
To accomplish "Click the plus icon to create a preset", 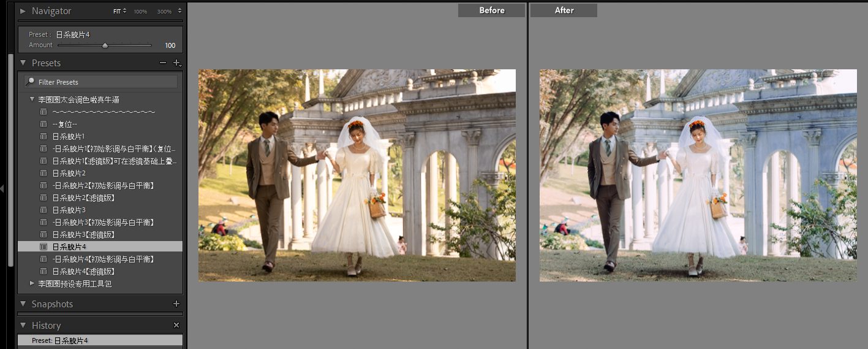I will [177, 63].
